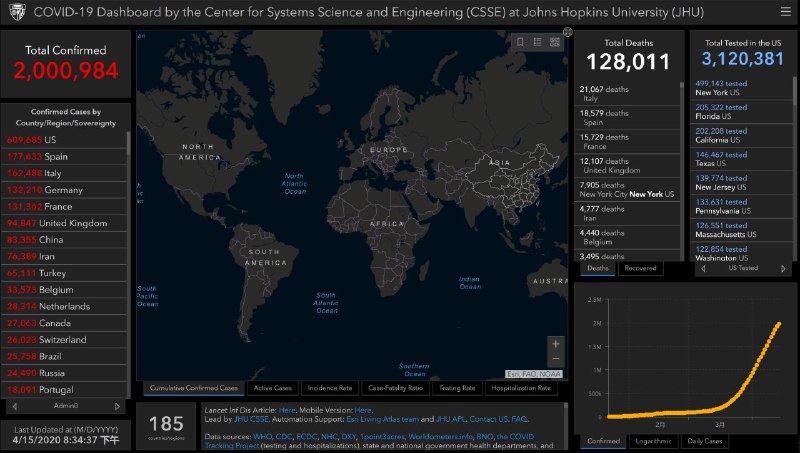Select the Recovered list tab
This screenshot has height=453, width=800.
click(x=640, y=268)
